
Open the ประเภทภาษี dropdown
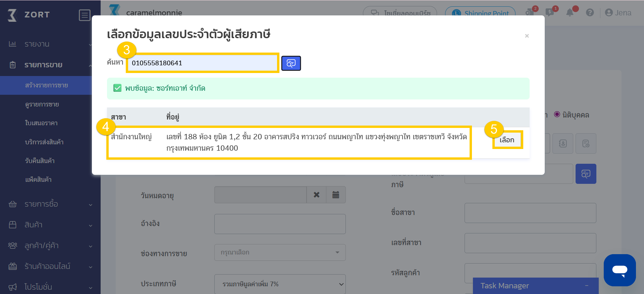click(280, 284)
